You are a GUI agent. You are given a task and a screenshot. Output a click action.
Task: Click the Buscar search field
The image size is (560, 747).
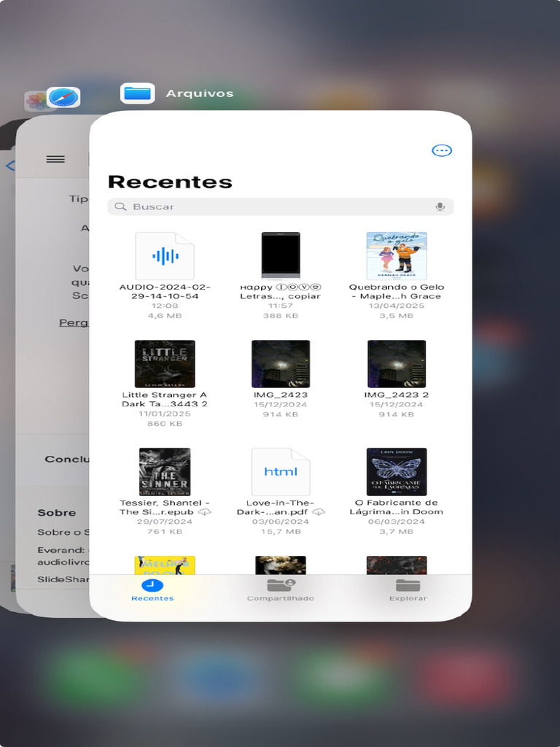coord(277,206)
